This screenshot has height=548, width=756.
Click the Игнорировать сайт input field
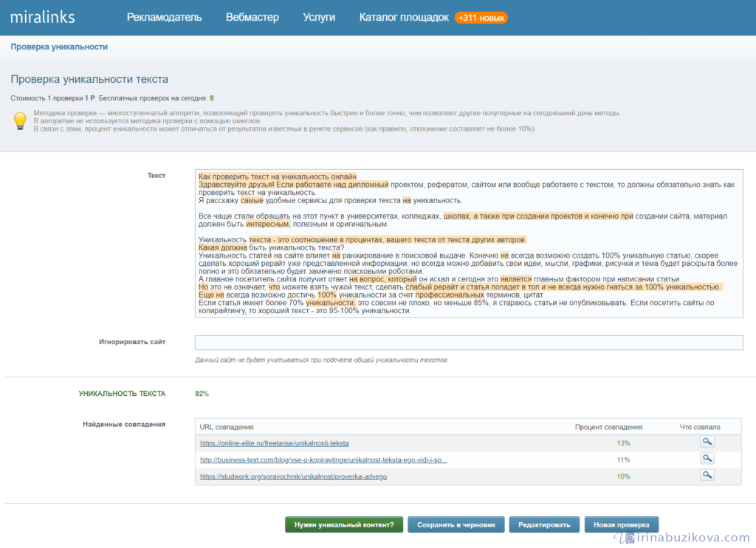pyautogui.click(x=468, y=343)
